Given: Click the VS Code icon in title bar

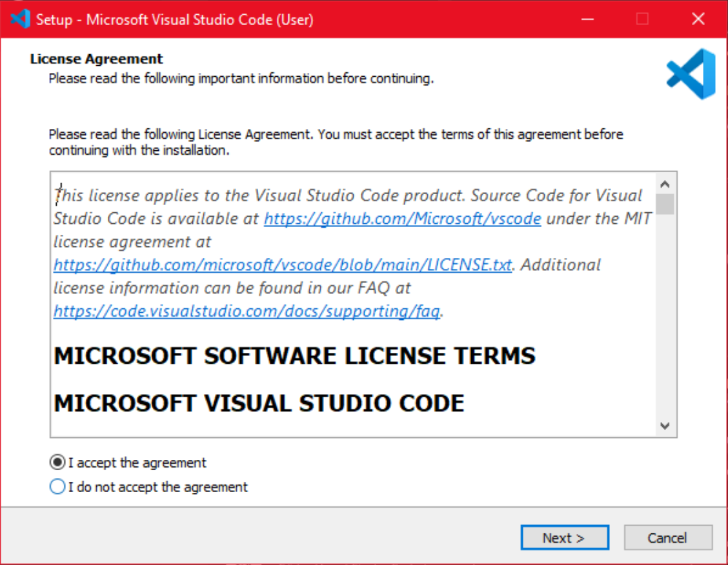Looking at the screenshot, I should point(21,19).
